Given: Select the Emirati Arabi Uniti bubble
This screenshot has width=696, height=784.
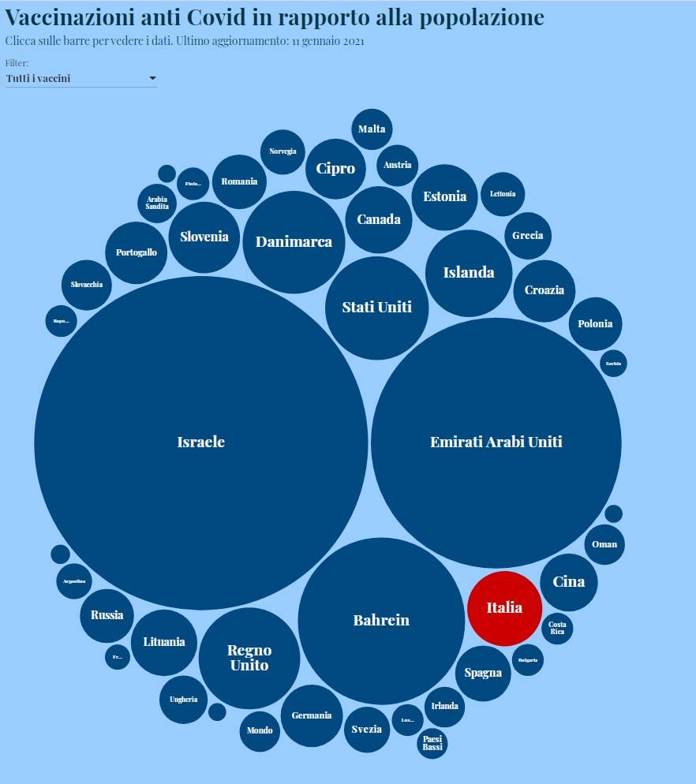Looking at the screenshot, I should coord(496,442).
